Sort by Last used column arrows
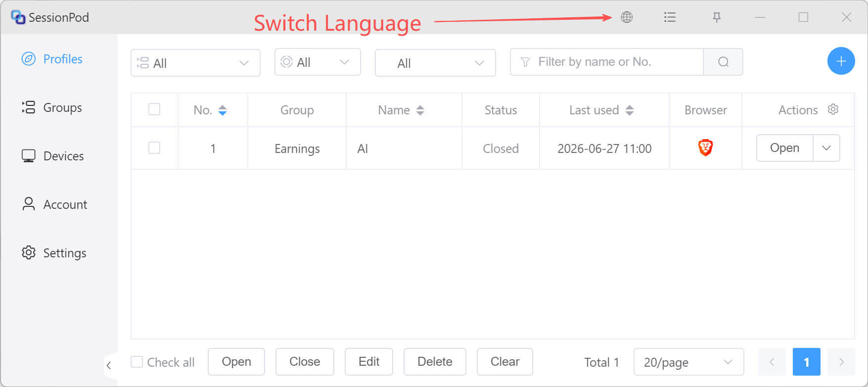 630,110
